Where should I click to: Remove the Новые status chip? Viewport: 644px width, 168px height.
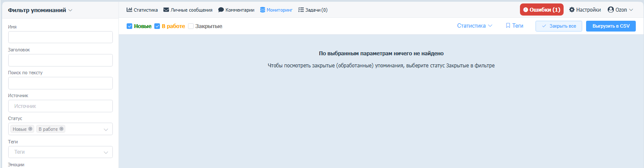click(x=30, y=129)
